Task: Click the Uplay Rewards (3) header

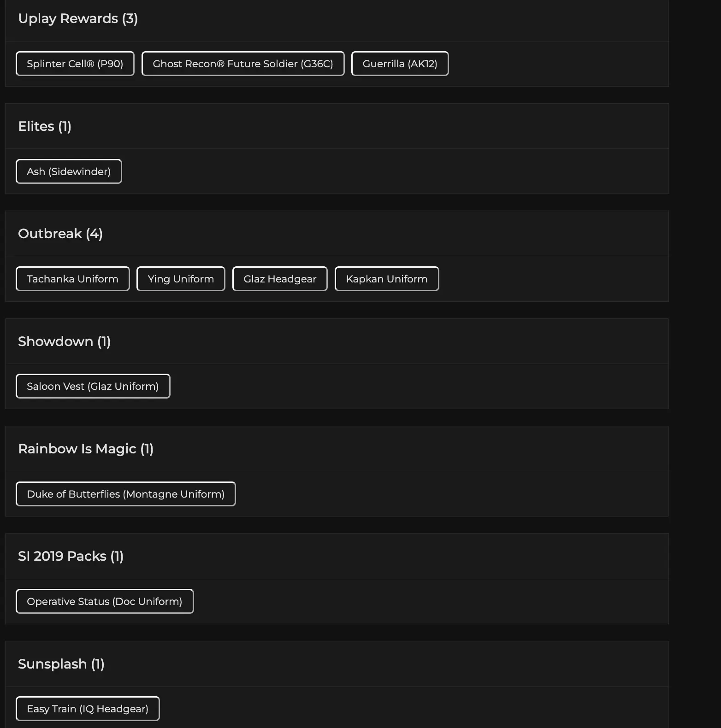Action: click(x=78, y=18)
